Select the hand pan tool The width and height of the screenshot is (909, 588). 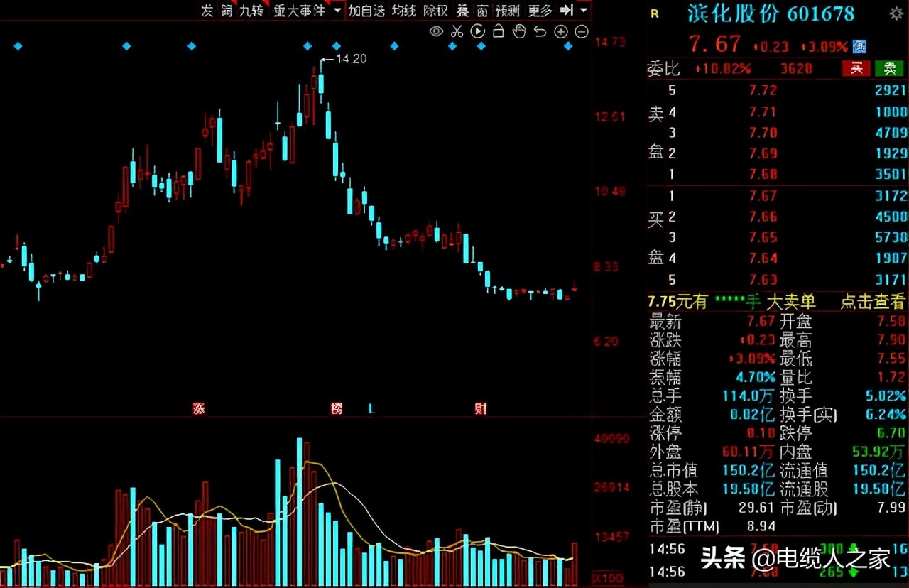pos(519,31)
